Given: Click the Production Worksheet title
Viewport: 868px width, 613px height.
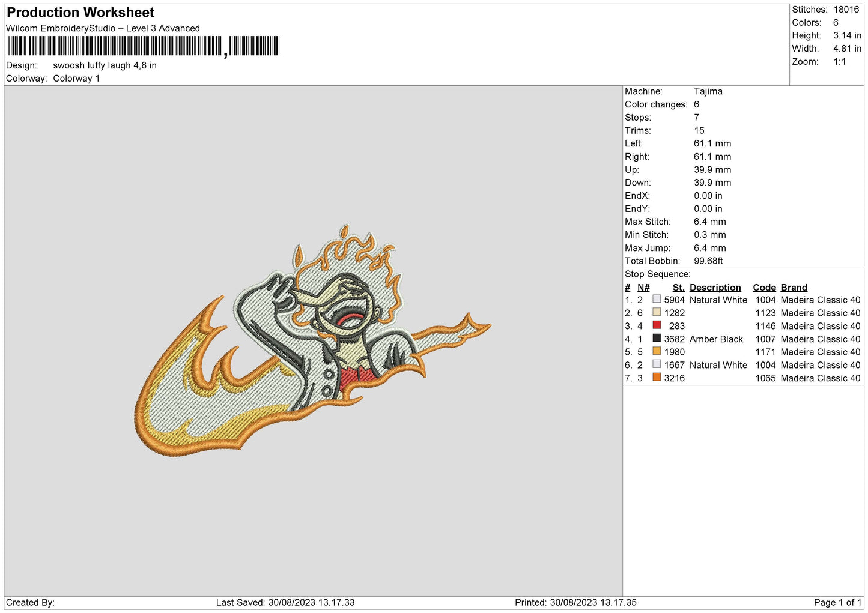Looking at the screenshot, I should [x=80, y=13].
